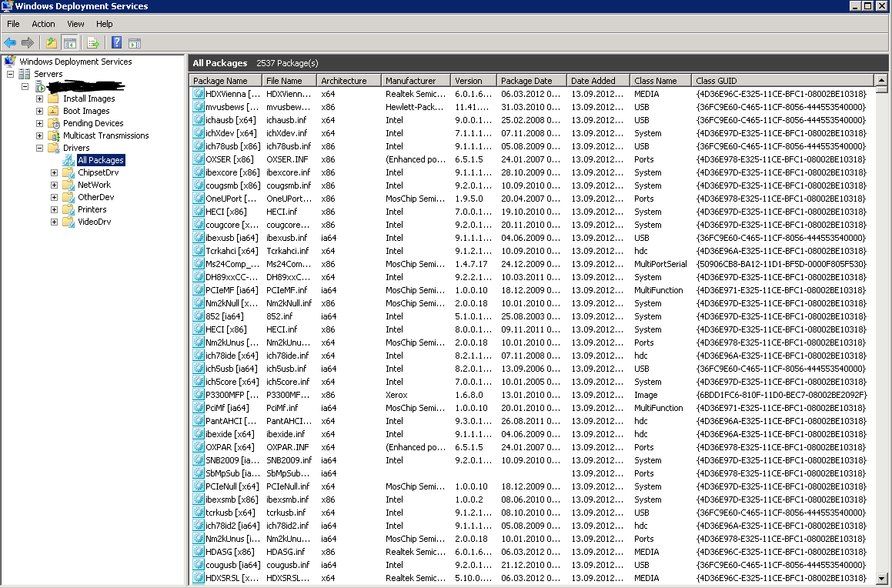This screenshot has height=588, width=892.
Task: Collapse the Drivers node
Action: tap(40, 148)
